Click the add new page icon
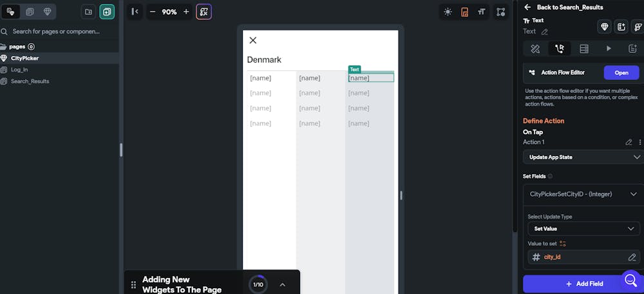This screenshot has height=294, width=644. pos(107,12)
